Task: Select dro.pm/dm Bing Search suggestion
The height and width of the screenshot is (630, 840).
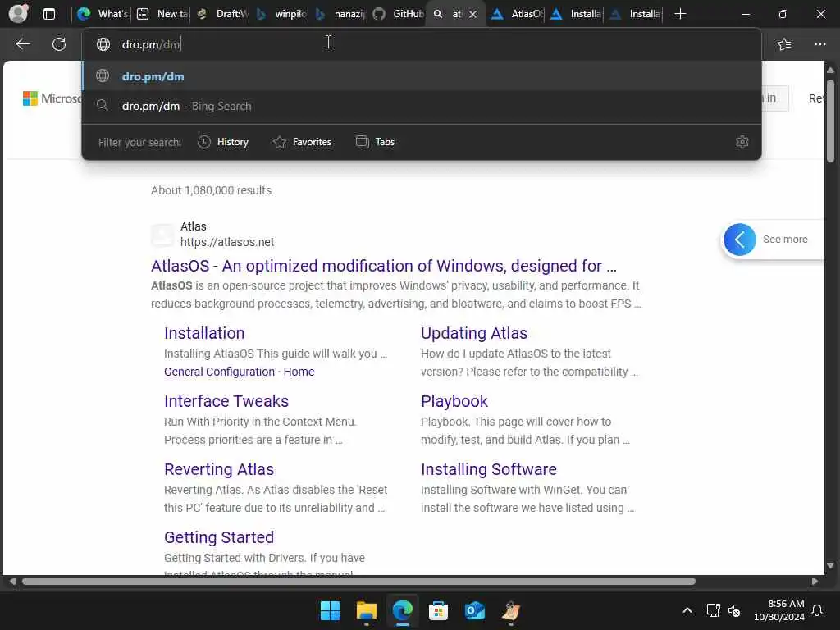Action: click(422, 106)
